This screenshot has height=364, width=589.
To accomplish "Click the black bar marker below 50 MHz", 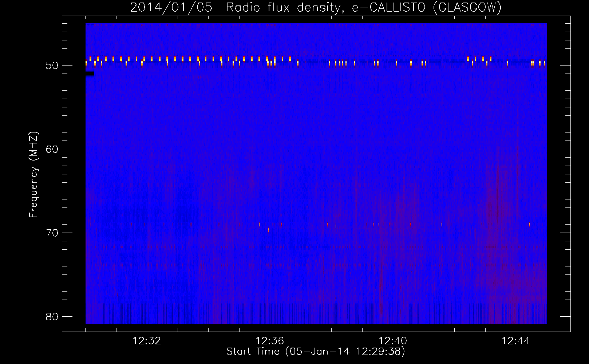I will pyautogui.click(x=90, y=74).
